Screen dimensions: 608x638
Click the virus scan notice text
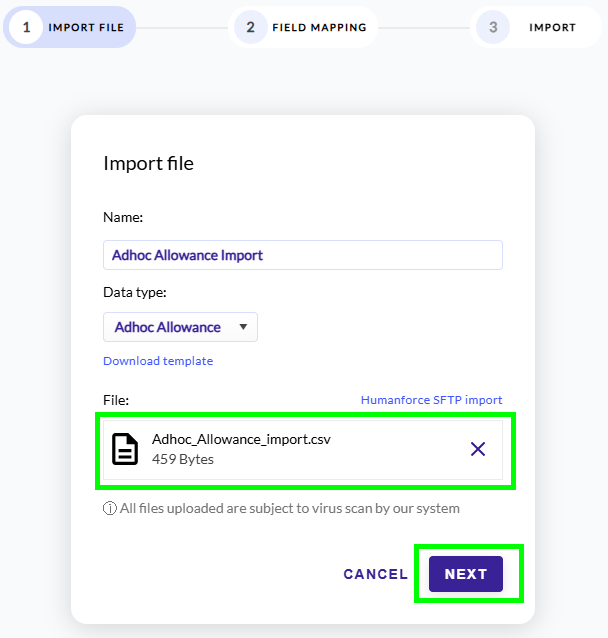click(289, 508)
